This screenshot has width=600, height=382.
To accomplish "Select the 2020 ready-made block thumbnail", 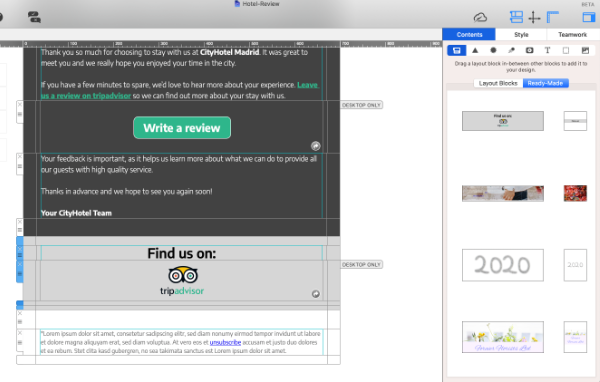I will point(503,265).
